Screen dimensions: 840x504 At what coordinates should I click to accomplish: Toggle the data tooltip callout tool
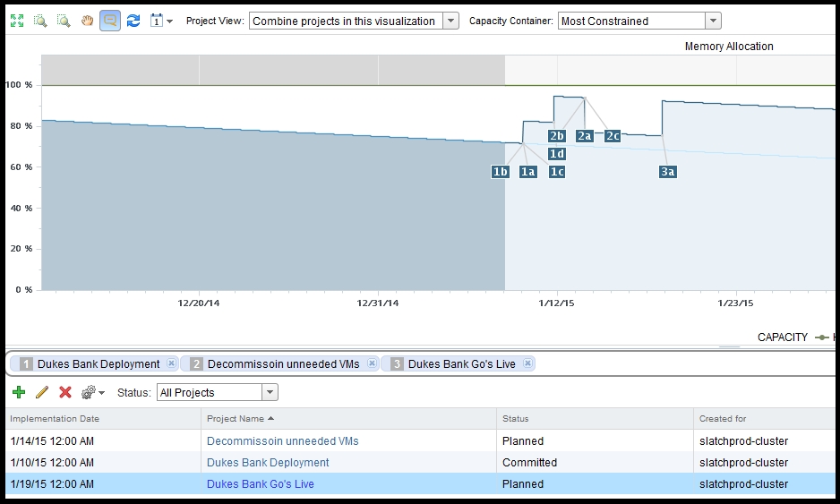click(x=110, y=21)
